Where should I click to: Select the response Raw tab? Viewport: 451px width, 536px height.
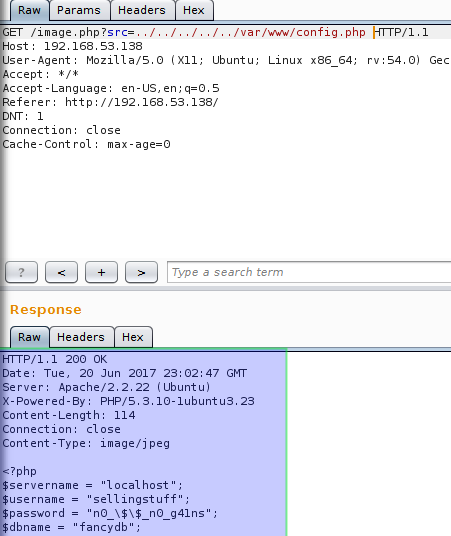(x=30, y=337)
